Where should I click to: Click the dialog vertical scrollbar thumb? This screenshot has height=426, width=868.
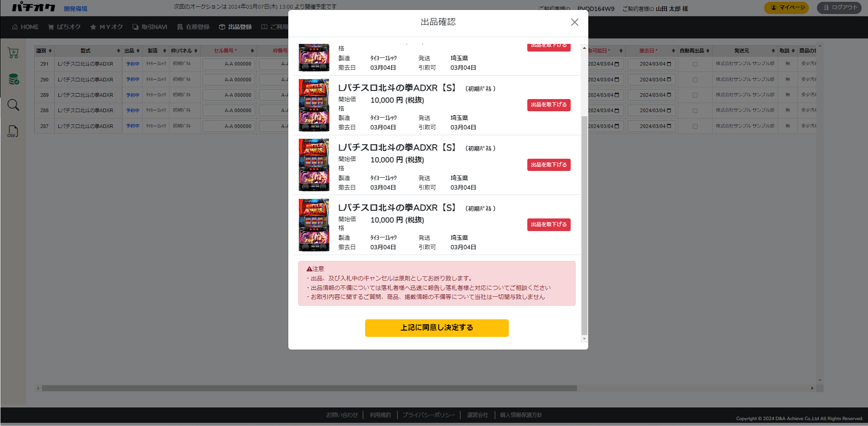[x=584, y=225]
